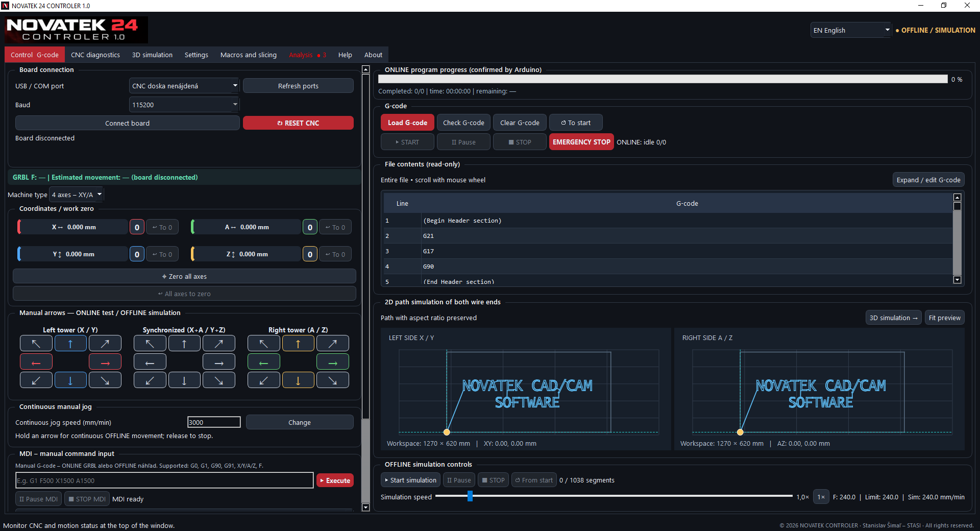Jog Synchronized axes up
Image resolution: width=980 pixels, height=531 pixels.
184,344
